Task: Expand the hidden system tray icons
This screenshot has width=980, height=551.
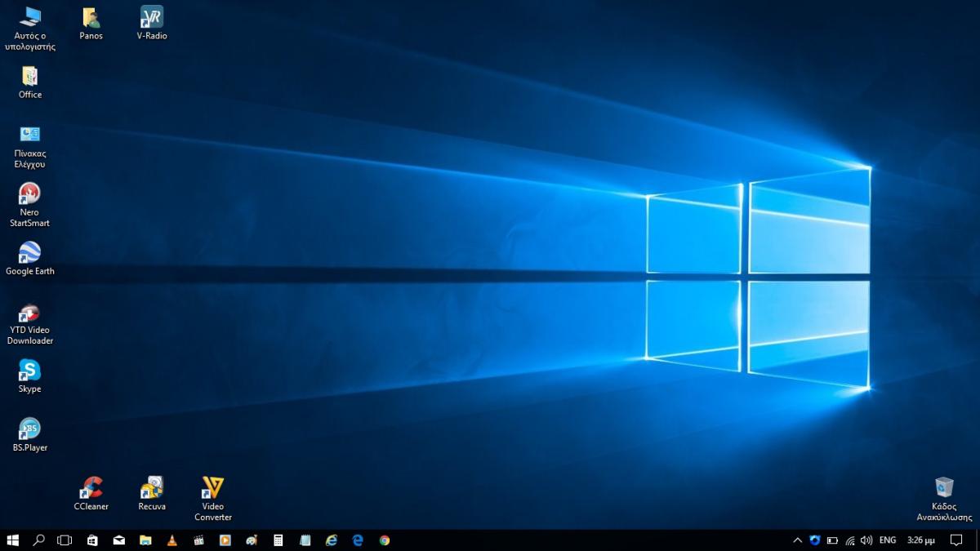Action: click(x=798, y=540)
